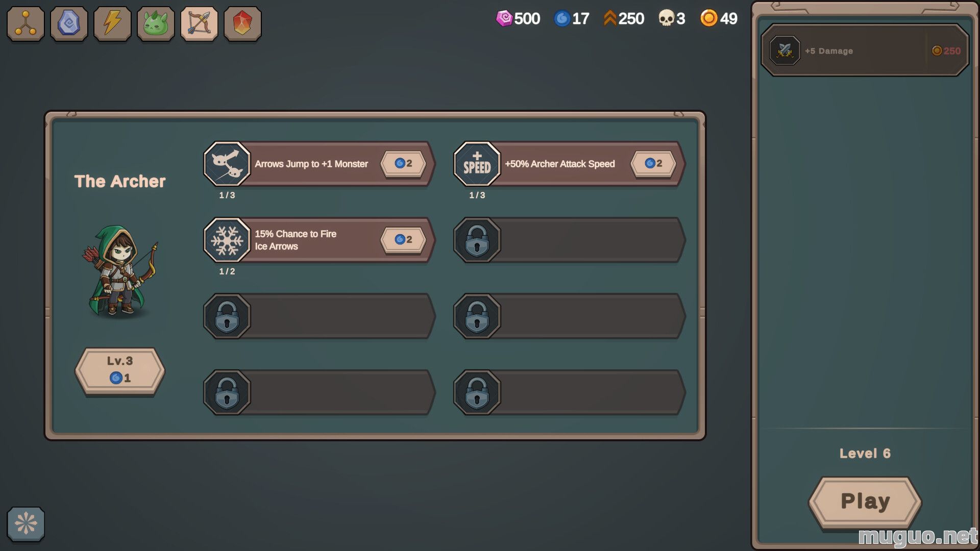Click the blue orb currency 17 counter
Viewport: 980px width, 551px height.
pyautogui.click(x=572, y=18)
